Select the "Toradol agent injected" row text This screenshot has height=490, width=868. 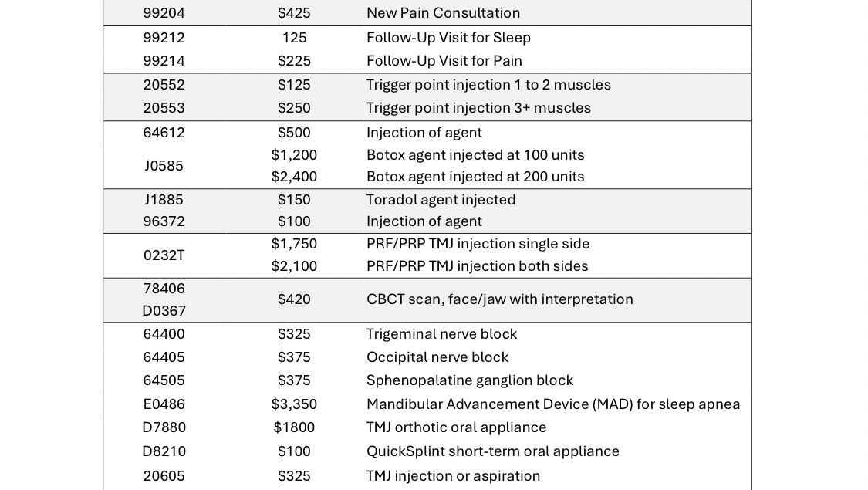pyautogui.click(x=441, y=200)
